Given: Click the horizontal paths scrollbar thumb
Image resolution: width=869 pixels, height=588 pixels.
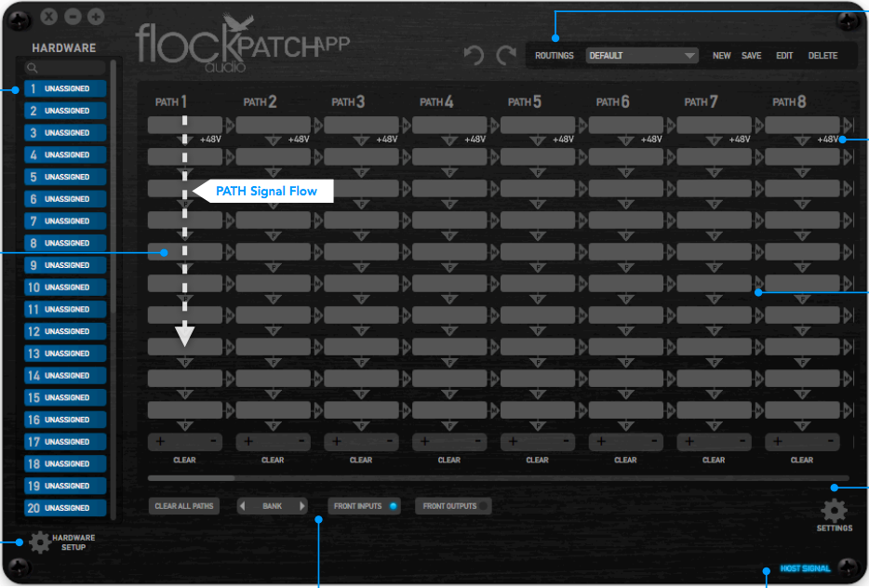Looking at the screenshot, I should tap(192, 477).
